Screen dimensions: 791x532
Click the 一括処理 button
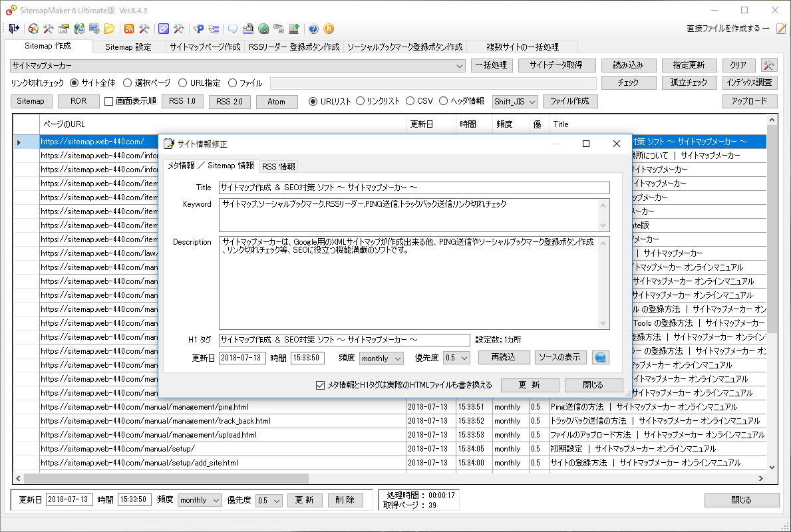492,65
